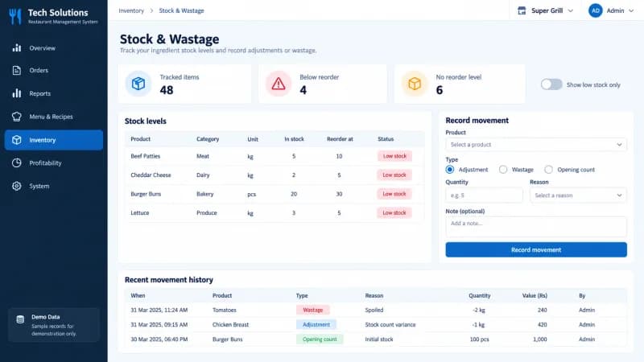
Task: Click the 31 Mar 2025, 11:24 AM entry
Action: pyautogui.click(x=159, y=310)
